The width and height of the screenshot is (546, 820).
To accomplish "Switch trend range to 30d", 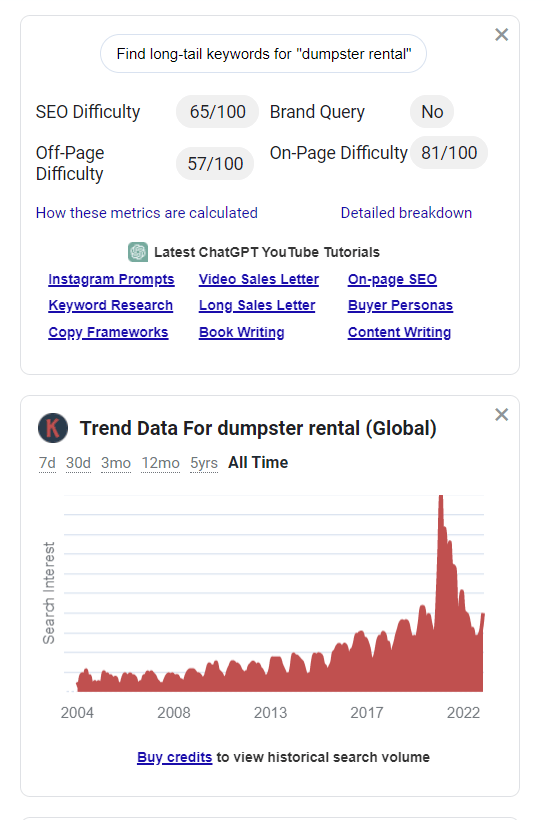I will click(x=78, y=463).
